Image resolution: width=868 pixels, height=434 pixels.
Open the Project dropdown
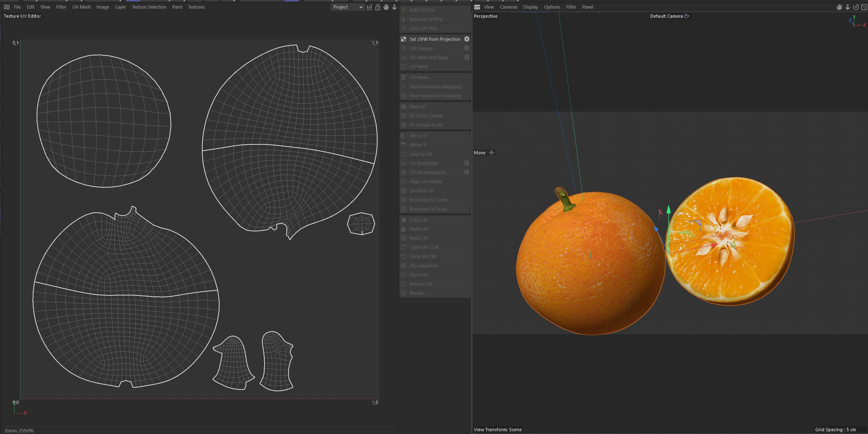[x=347, y=7]
